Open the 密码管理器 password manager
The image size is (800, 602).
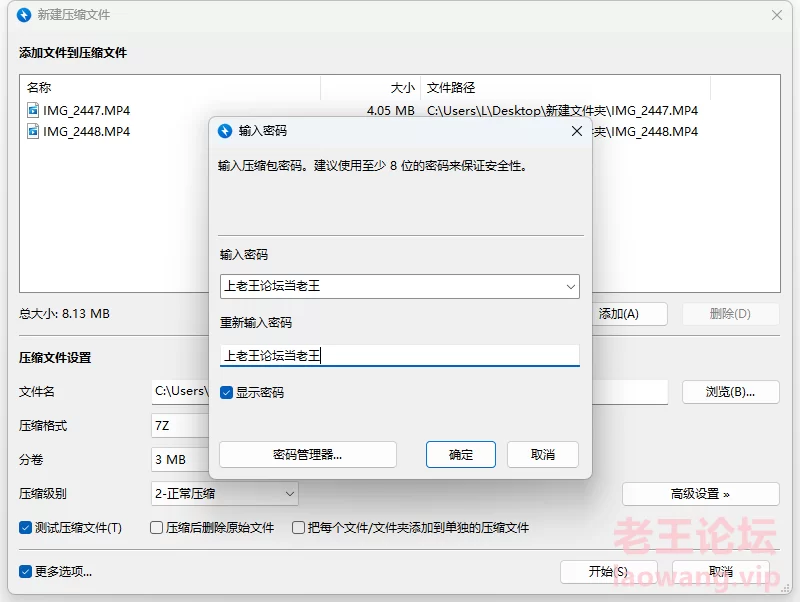click(x=308, y=455)
